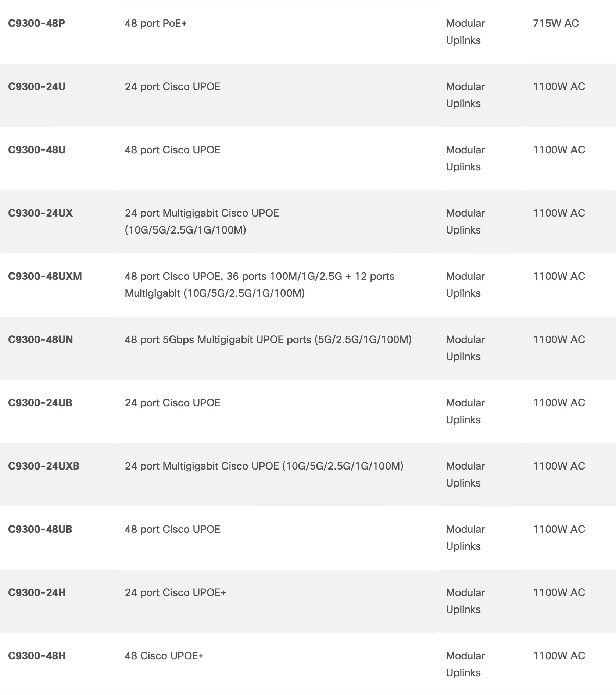Select the "24 port Cisco UPOE+" description

[175, 593]
